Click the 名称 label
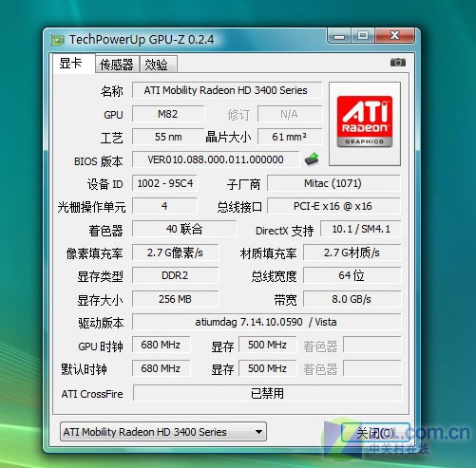 [111, 91]
